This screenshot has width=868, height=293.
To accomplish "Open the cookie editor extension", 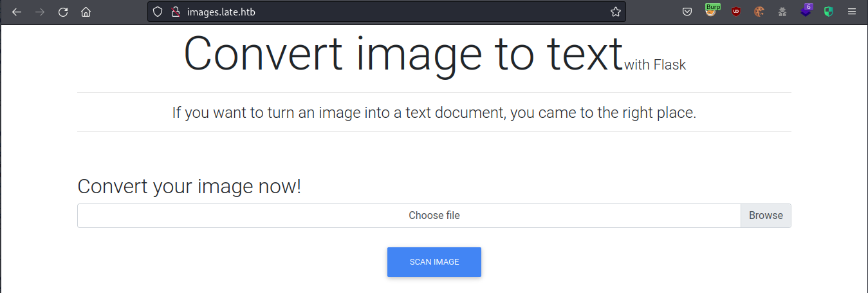I will (759, 12).
